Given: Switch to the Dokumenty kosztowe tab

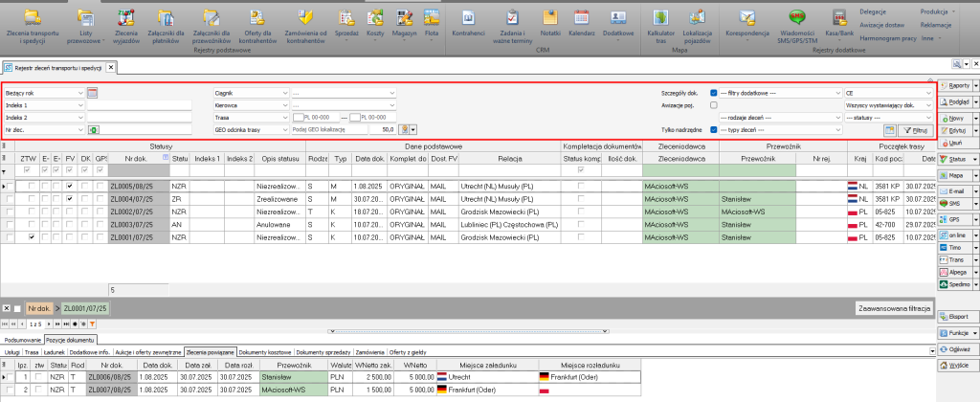Looking at the screenshot, I should click(265, 351).
